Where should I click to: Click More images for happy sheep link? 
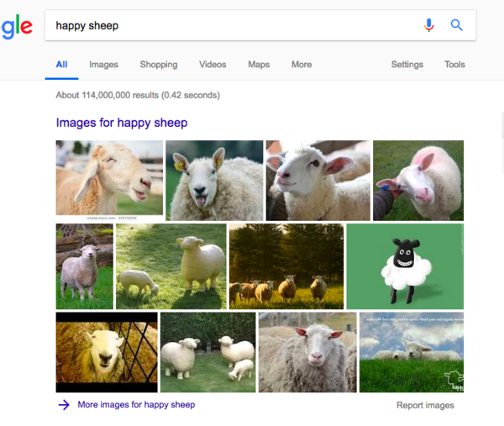(136, 405)
